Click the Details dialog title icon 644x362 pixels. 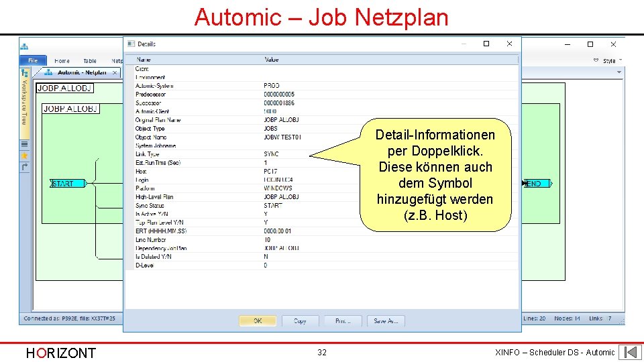point(131,44)
